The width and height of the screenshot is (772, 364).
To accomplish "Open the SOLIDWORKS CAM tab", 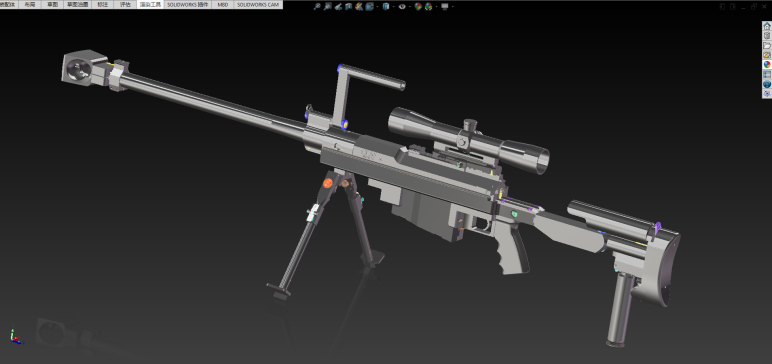I will pos(258,4).
